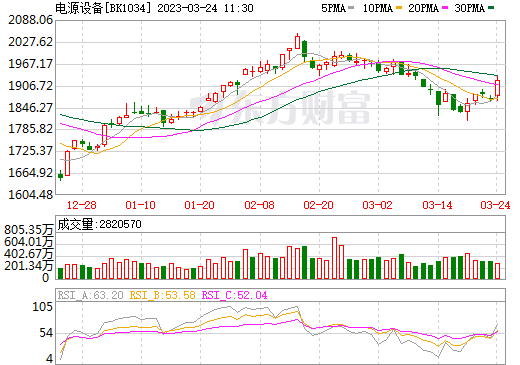
Task: Click the highest-peak red candlestick in the price chart
Action: click(297, 42)
